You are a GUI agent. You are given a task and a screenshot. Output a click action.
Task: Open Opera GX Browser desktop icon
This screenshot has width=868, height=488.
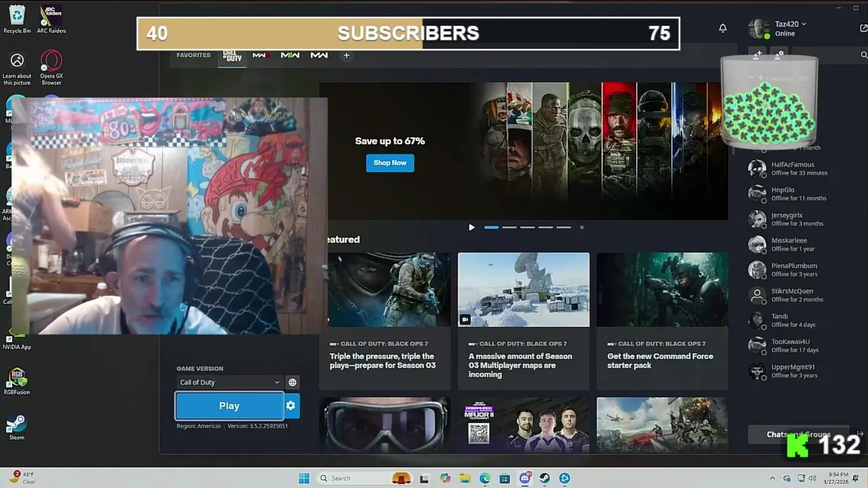coord(52,68)
